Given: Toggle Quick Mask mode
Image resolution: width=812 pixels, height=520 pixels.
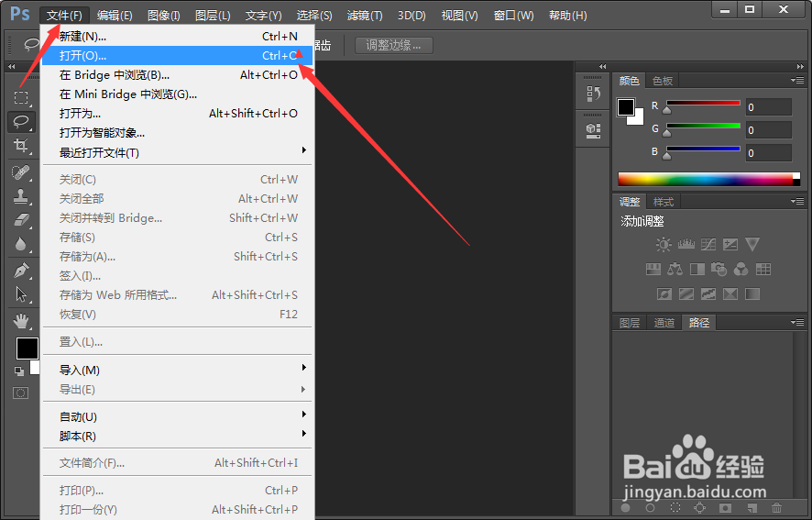Looking at the screenshot, I should [x=21, y=393].
